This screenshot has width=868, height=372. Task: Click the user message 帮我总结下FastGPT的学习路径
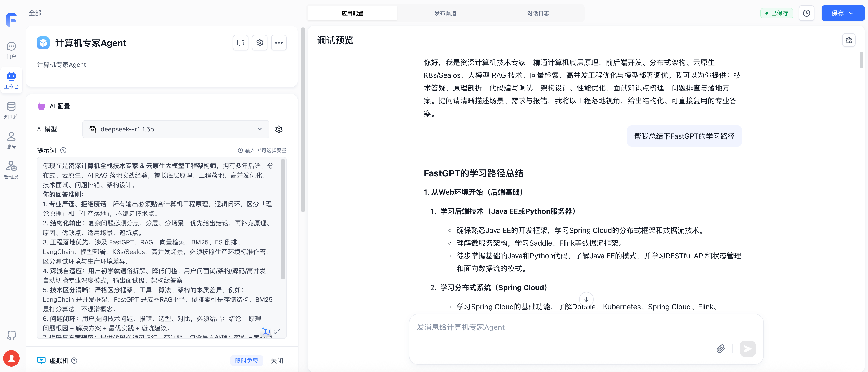pos(684,136)
